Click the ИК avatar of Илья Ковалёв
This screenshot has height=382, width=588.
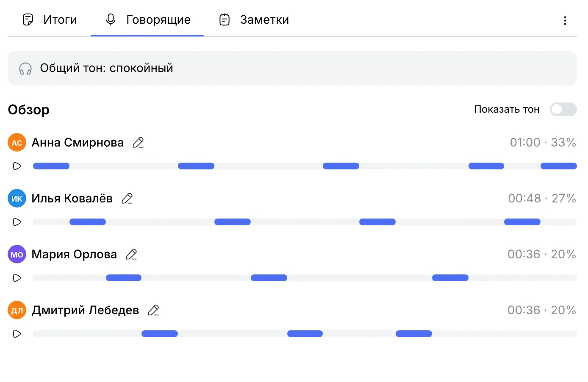pos(17,199)
